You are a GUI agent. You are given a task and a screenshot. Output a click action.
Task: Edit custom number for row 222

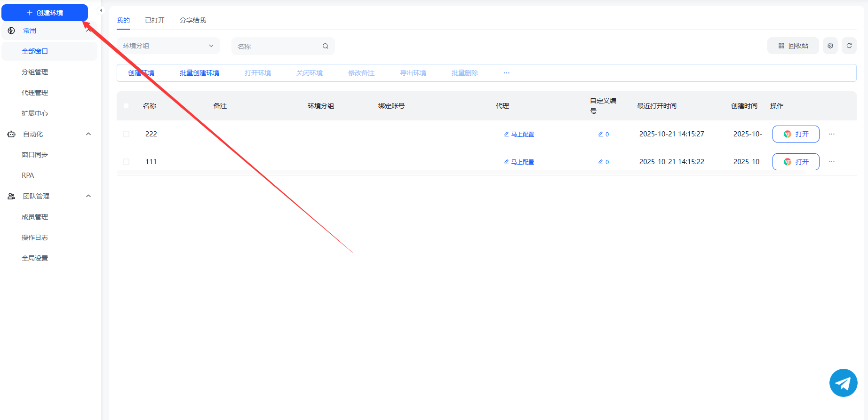click(603, 134)
